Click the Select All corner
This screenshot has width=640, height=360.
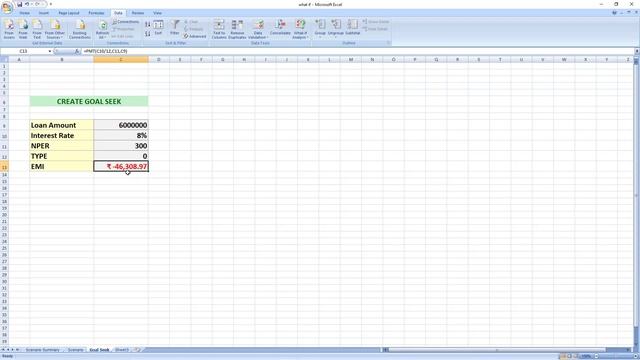[x=4, y=60]
